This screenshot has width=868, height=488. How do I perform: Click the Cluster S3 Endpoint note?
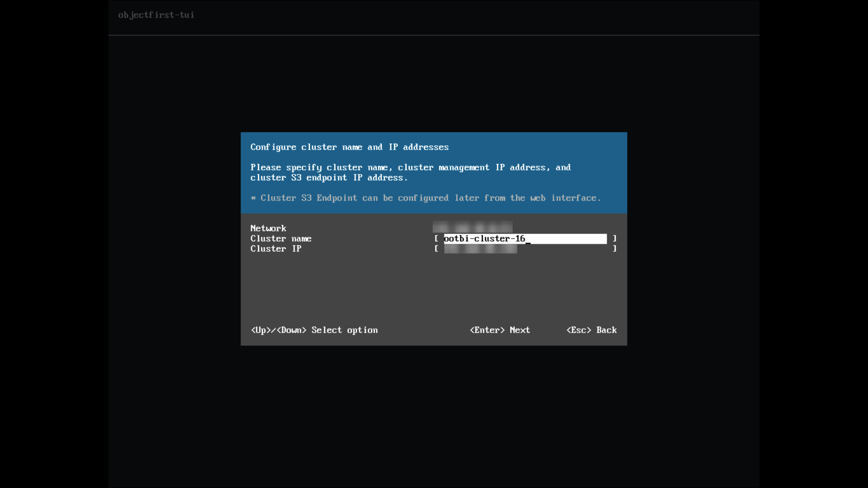coord(426,198)
